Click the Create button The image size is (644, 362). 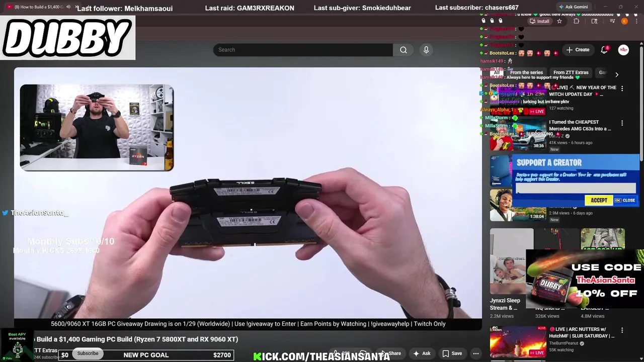(x=578, y=50)
